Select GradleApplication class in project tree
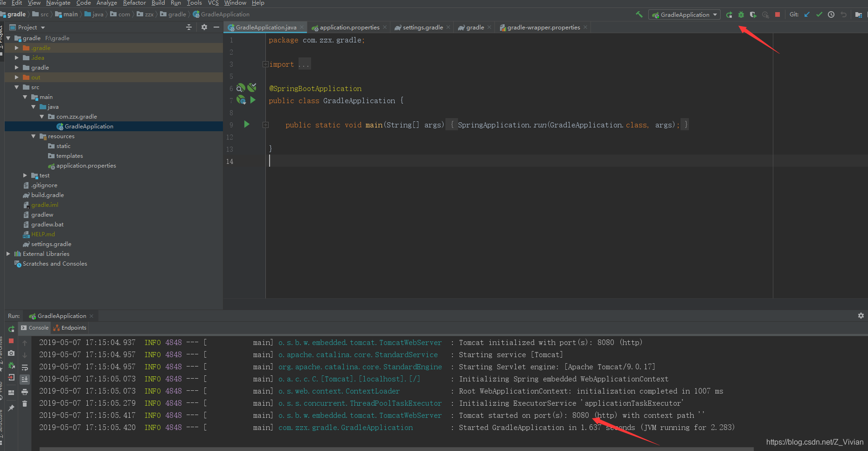Viewport: 868px width, 451px height. tap(114, 127)
